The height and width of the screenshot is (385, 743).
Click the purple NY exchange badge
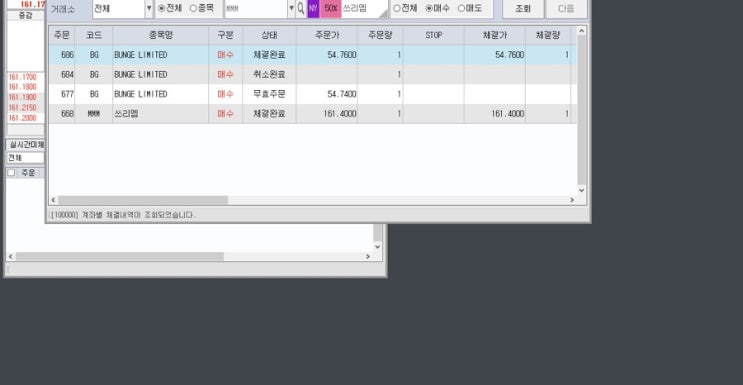click(313, 9)
